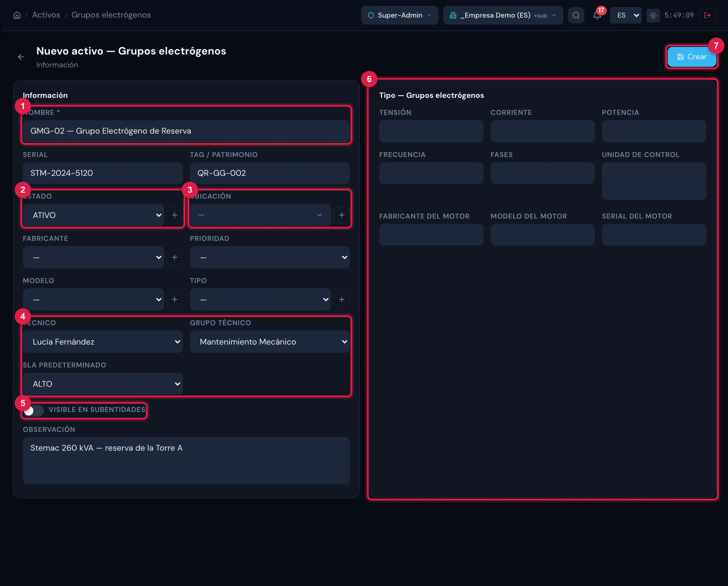728x586 pixels.
Task: Click the Corriente input field
Action: [542, 131]
